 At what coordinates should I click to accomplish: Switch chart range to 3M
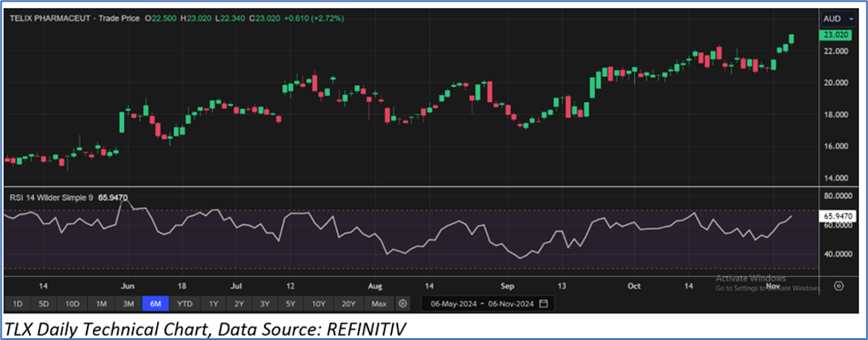coord(129,304)
